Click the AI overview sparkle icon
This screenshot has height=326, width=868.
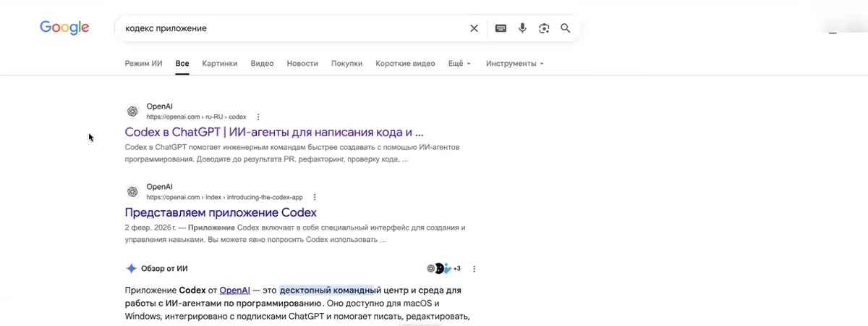point(132,268)
